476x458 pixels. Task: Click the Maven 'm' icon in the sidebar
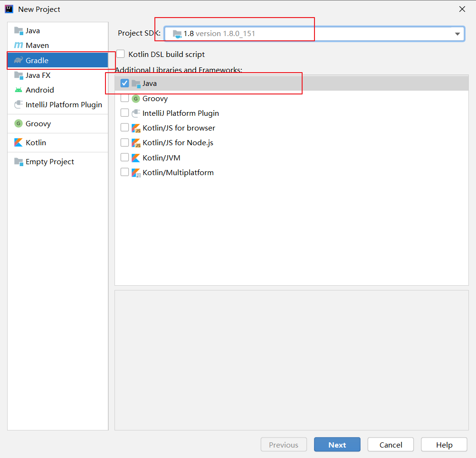19,45
